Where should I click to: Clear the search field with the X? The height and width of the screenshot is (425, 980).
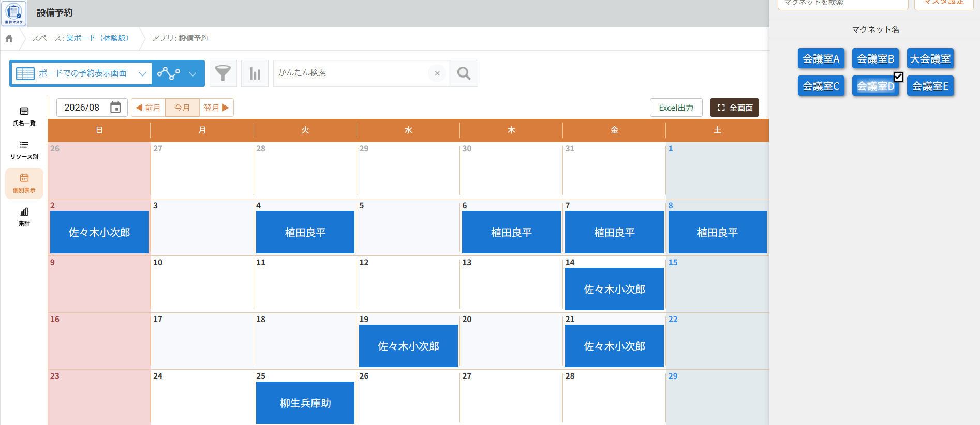(437, 73)
